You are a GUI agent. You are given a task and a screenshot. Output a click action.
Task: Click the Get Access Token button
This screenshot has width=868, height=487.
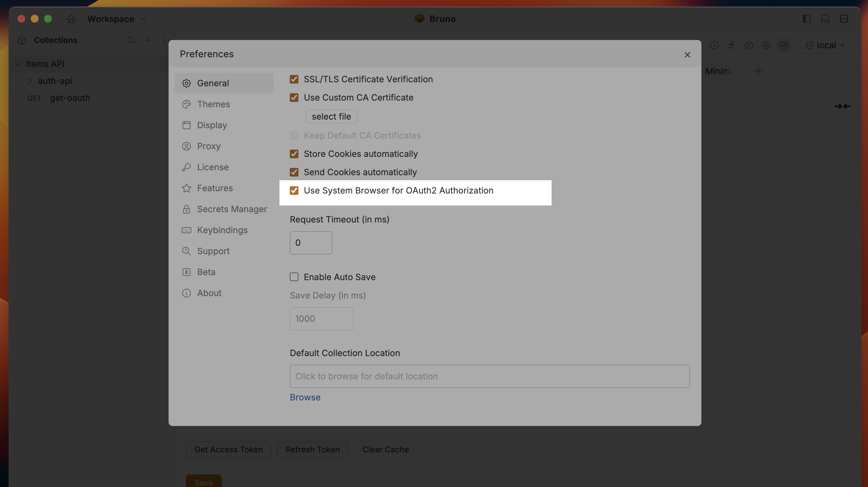(228, 449)
